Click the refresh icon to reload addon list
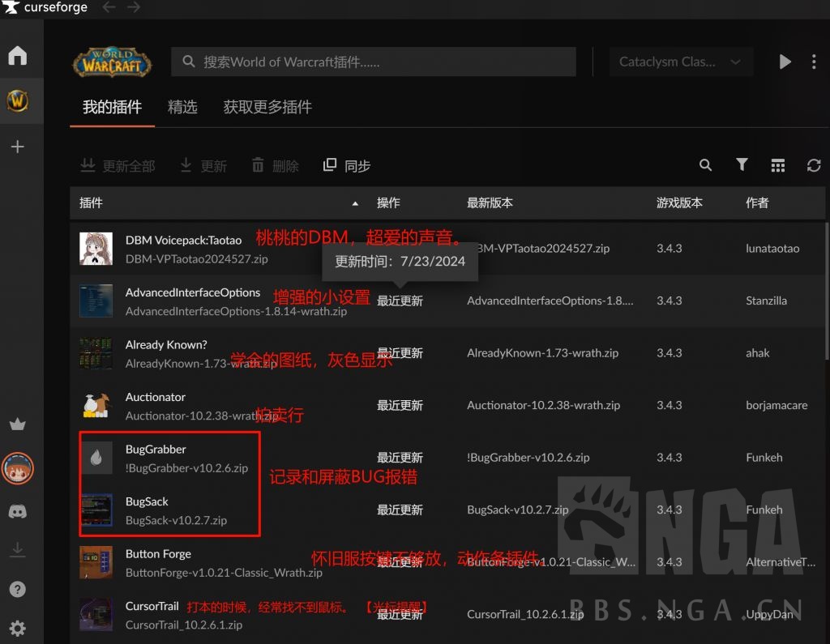This screenshot has width=830, height=644. point(814,165)
